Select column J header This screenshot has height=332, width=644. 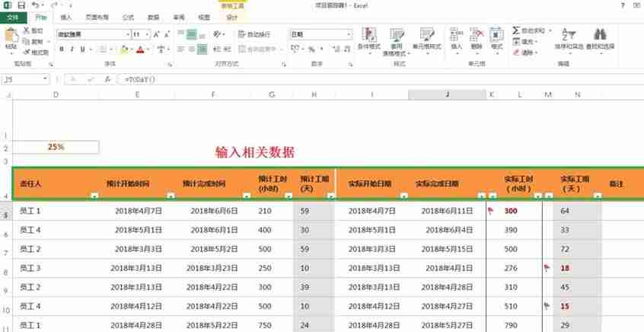448,94
